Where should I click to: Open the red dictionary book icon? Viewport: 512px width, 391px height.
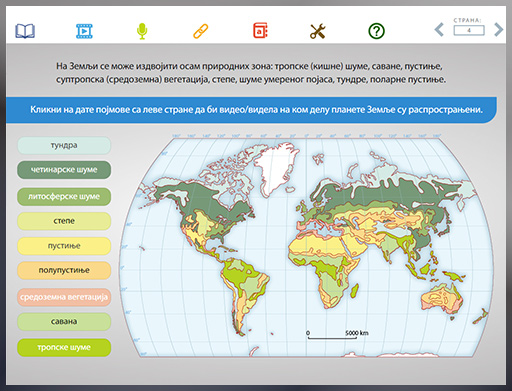[x=260, y=31]
